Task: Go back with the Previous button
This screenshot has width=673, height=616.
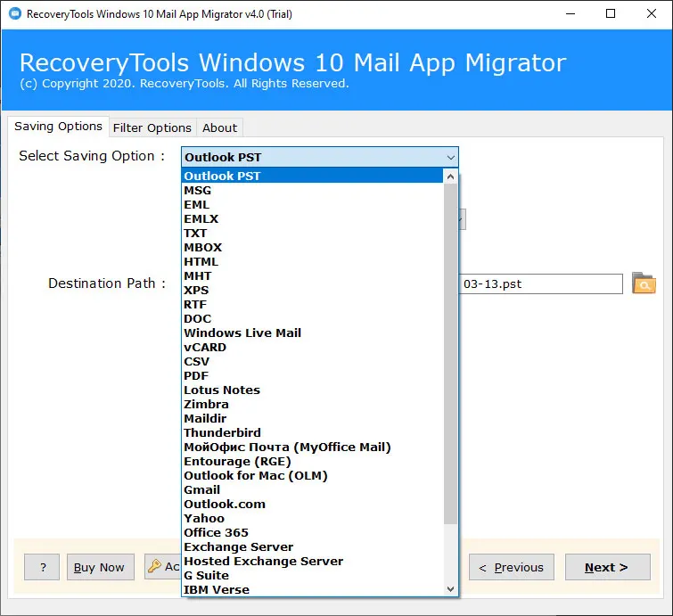Action: click(512, 567)
